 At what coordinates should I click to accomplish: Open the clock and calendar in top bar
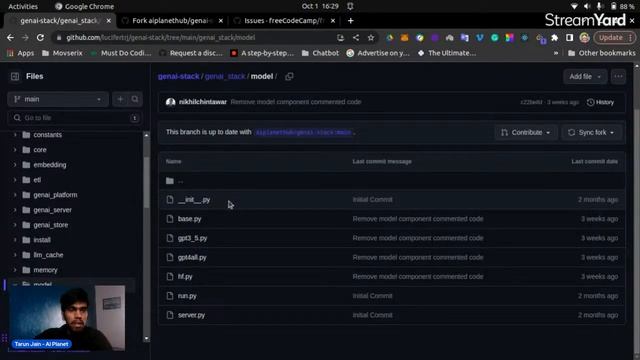pyautogui.click(x=320, y=6)
